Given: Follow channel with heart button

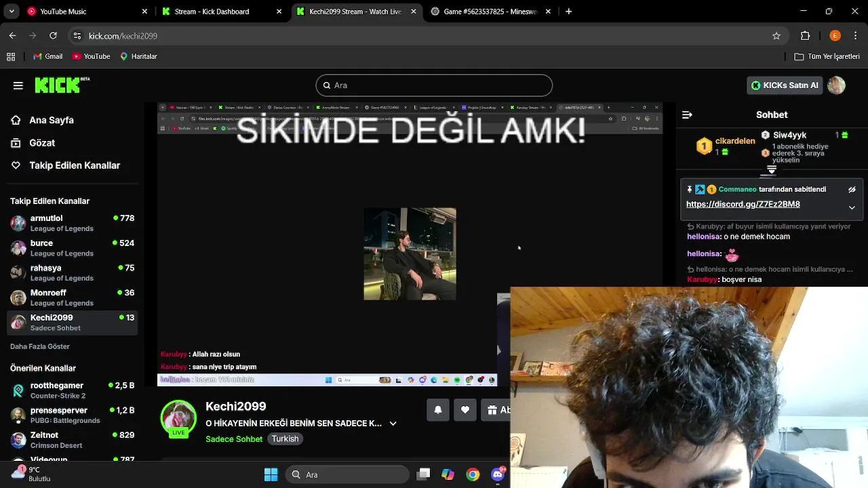Looking at the screenshot, I should click(x=465, y=410).
